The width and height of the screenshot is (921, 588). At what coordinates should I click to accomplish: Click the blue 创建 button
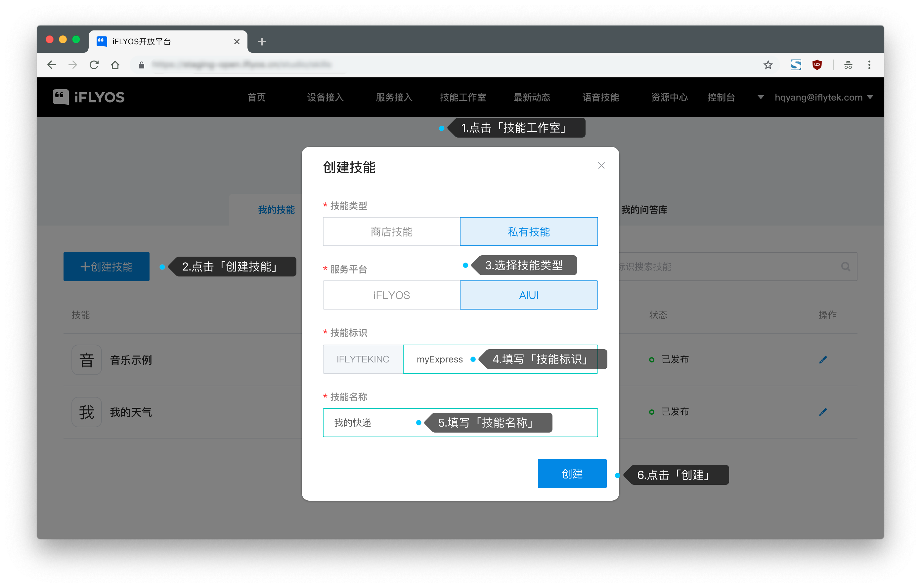pyautogui.click(x=572, y=474)
